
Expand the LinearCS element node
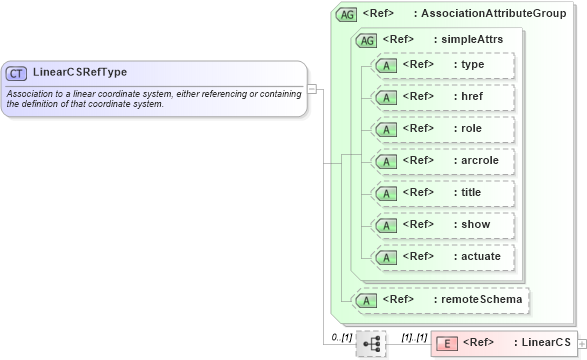(582, 344)
